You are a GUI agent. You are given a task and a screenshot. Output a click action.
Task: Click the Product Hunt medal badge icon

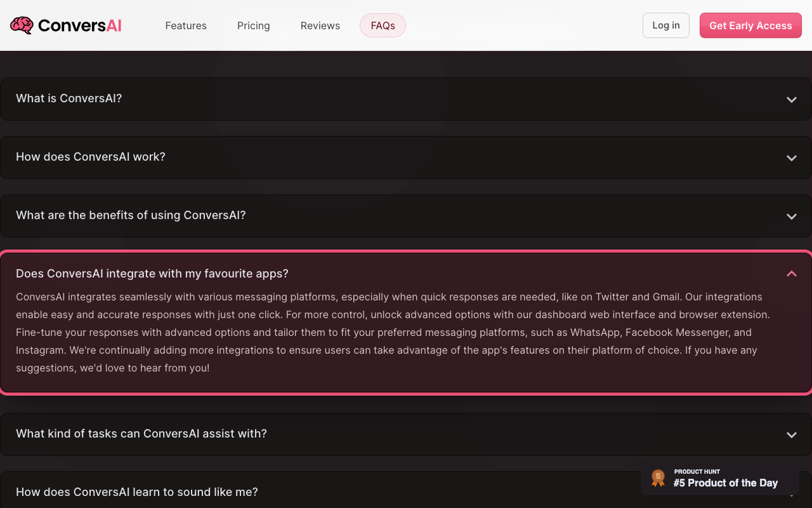[658, 478]
